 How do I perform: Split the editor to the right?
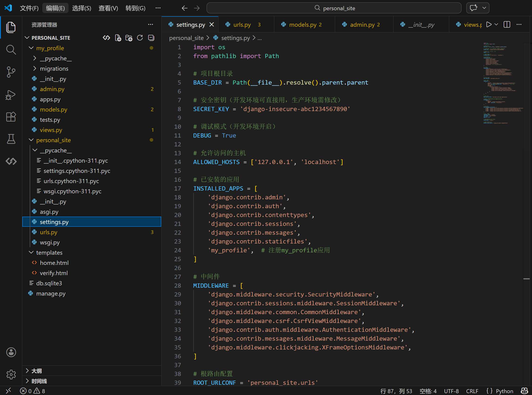click(x=507, y=24)
